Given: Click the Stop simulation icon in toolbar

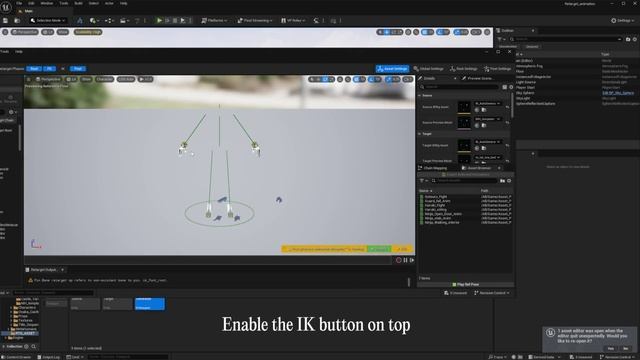Looking at the screenshot, I should pyautogui.click(x=175, y=20).
